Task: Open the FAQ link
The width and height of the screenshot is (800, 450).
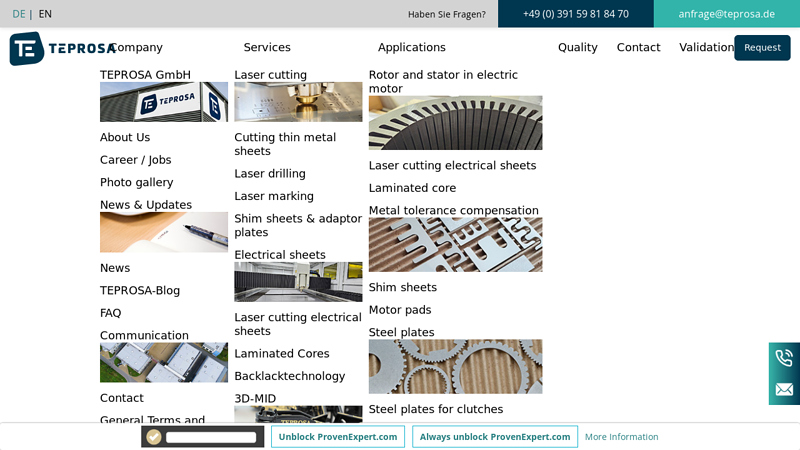Action: pyautogui.click(x=111, y=313)
